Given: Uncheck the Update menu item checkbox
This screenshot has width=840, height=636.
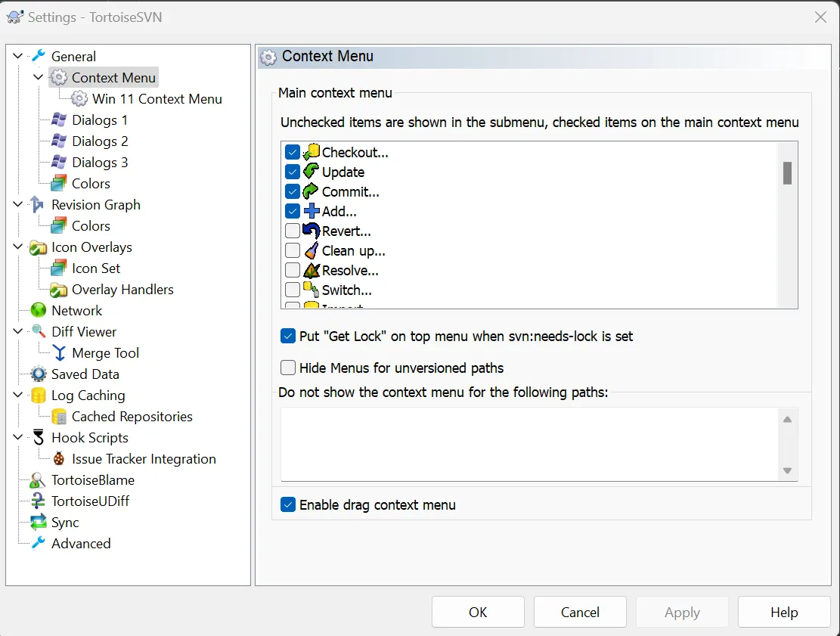Looking at the screenshot, I should click(293, 172).
